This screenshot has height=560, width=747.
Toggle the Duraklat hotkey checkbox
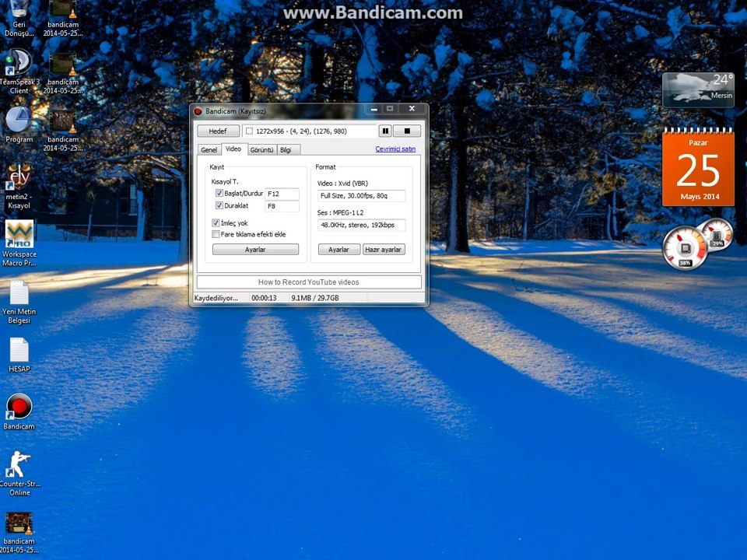pyautogui.click(x=219, y=205)
